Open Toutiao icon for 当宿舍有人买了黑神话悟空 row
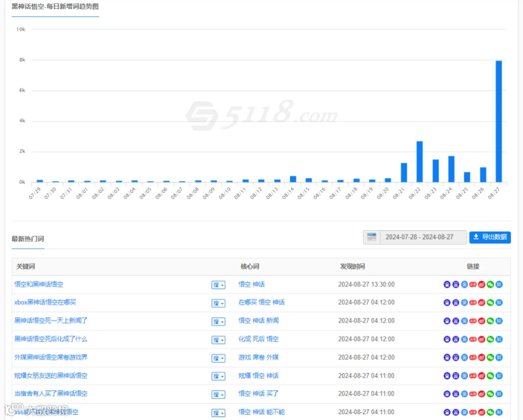Viewport: 523px width, 420px height. (473, 394)
